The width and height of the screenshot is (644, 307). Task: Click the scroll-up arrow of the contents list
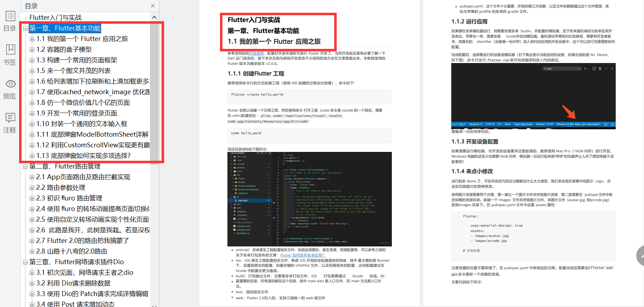[x=154, y=17]
